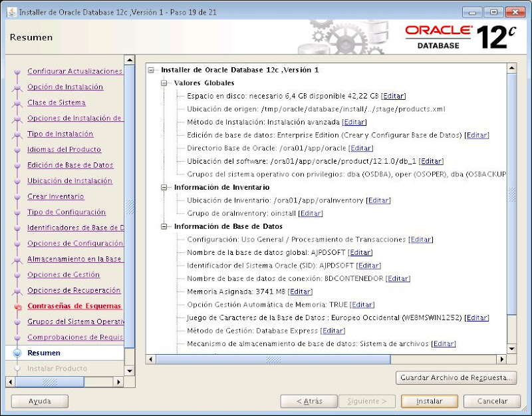Go to the Clase de Sistema step
This screenshot has width=532, height=416.
[57, 103]
